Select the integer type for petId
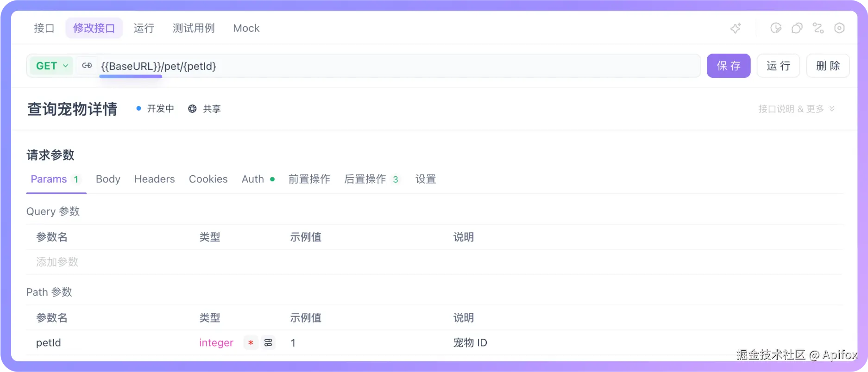 click(216, 343)
